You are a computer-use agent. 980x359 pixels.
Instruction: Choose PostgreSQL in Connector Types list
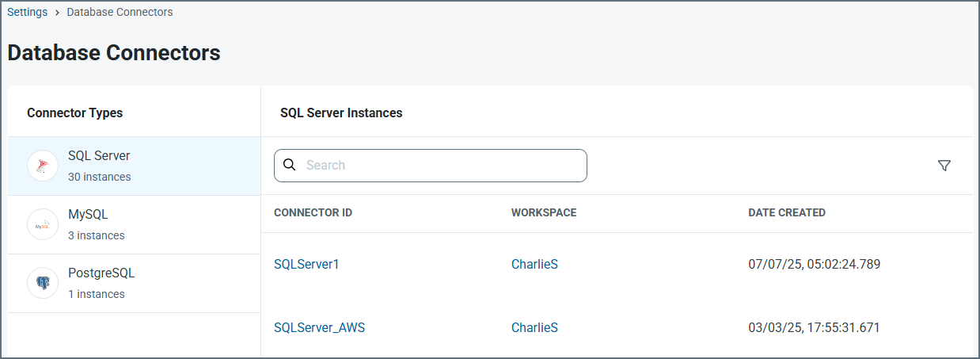pos(101,273)
